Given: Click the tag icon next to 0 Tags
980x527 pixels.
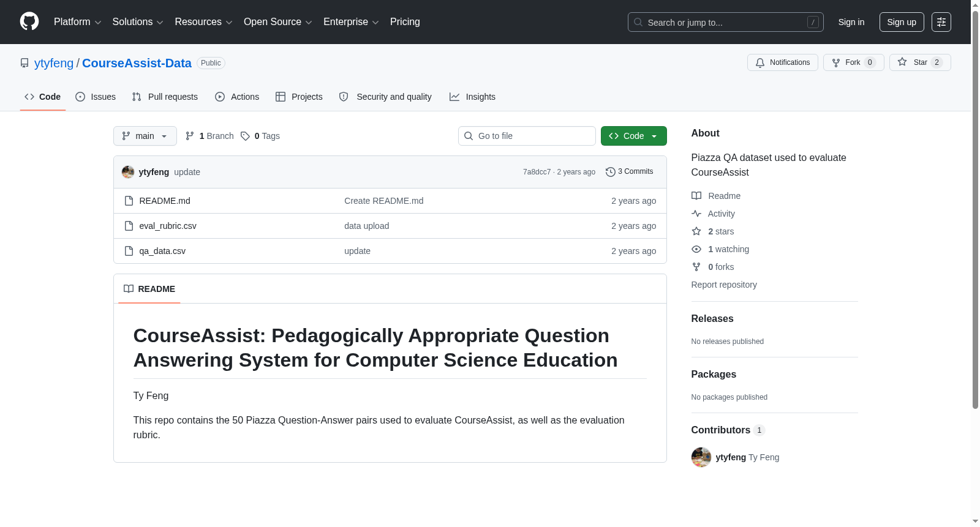Looking at the screenshot, I should pyautogui.click(x=245, y=136).
